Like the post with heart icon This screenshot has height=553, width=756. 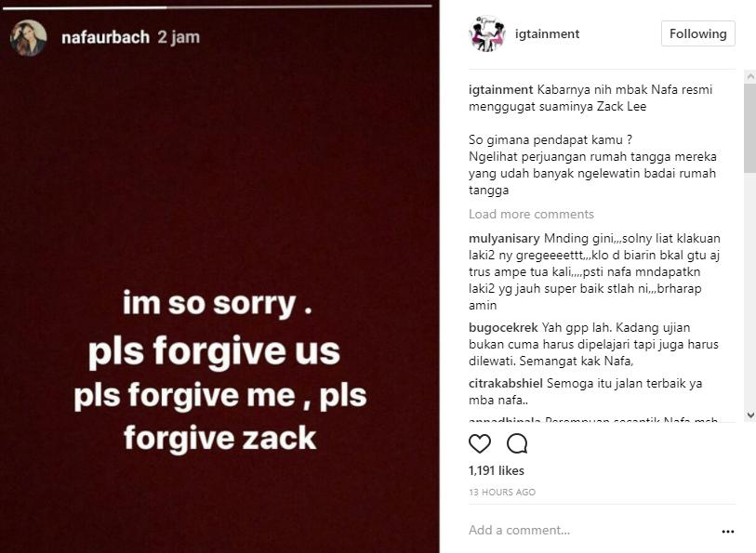point(480,444)
